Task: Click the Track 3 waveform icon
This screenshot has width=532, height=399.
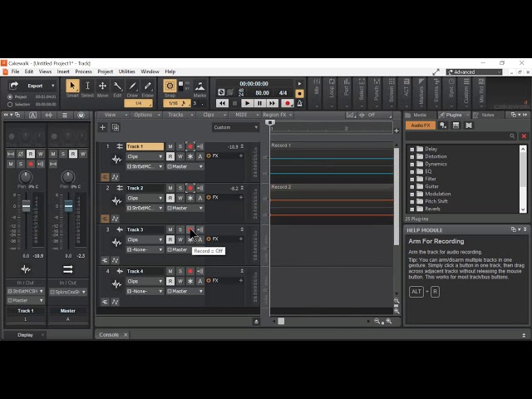Action: (x=116, y=242)
